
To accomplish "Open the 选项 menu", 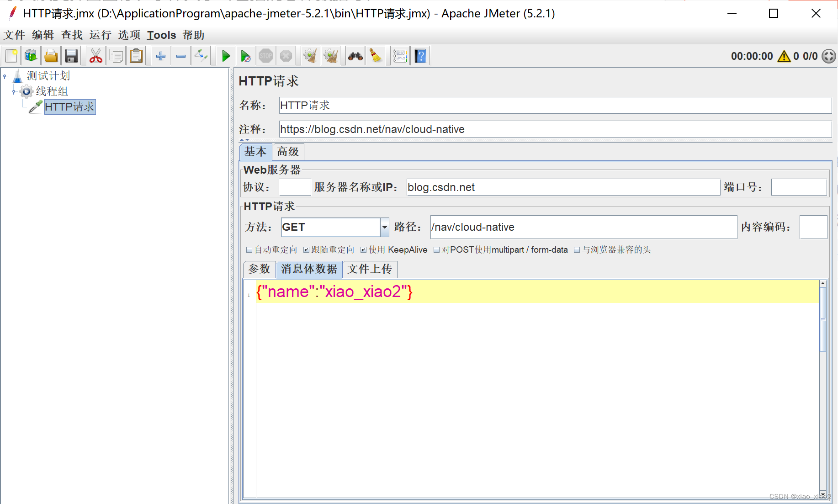I will [x=129, y=35].
